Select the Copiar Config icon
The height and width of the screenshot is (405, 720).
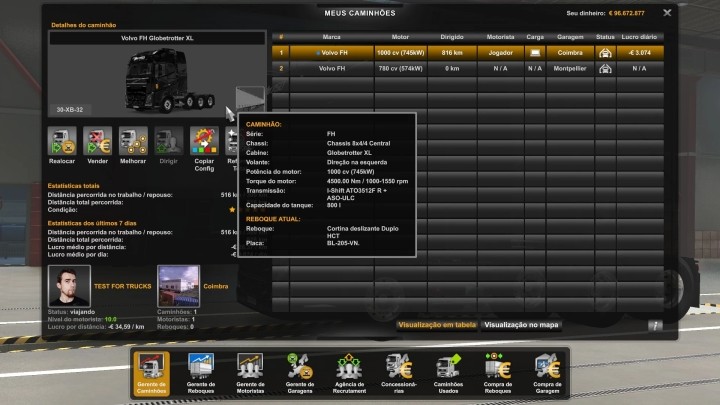click(x=204, y=141)
